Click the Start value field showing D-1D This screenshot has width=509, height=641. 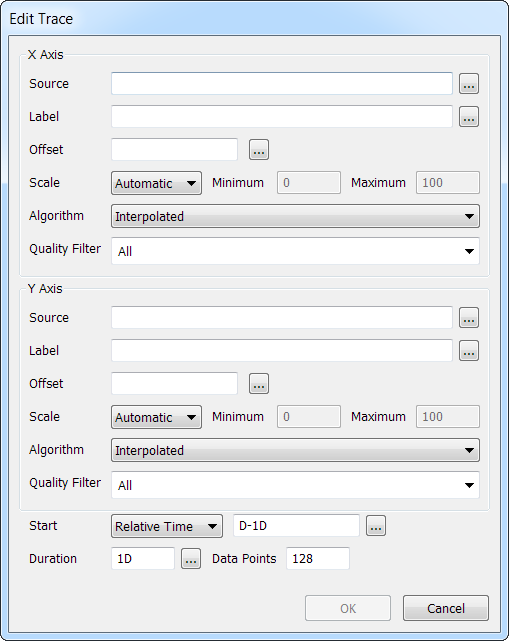pyautogui.click(x=296, y=526)
